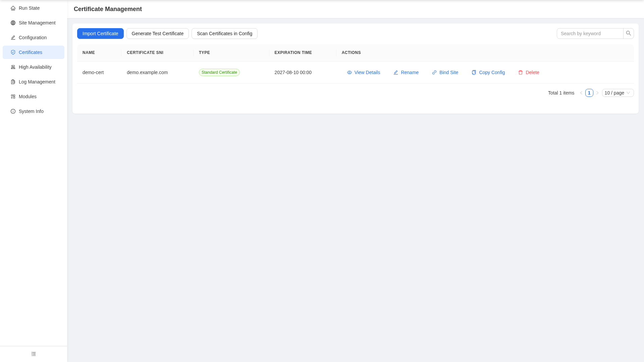Click the Certificates shield icon
The height and width of the screenshot is (362, 644).
[x=13, y=52]
